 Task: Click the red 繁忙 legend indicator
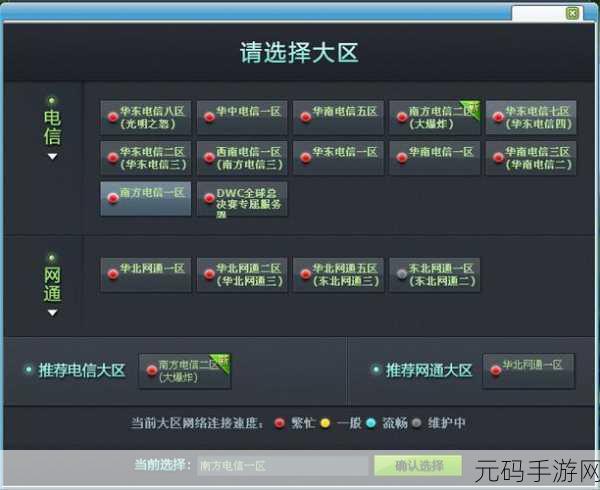pos(280,423)
